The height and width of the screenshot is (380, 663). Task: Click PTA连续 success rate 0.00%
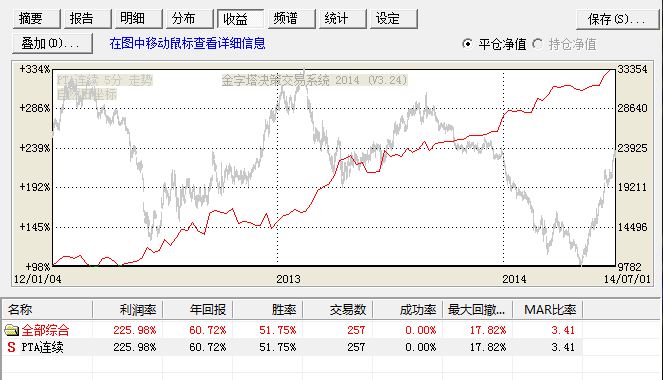point(421,347)
